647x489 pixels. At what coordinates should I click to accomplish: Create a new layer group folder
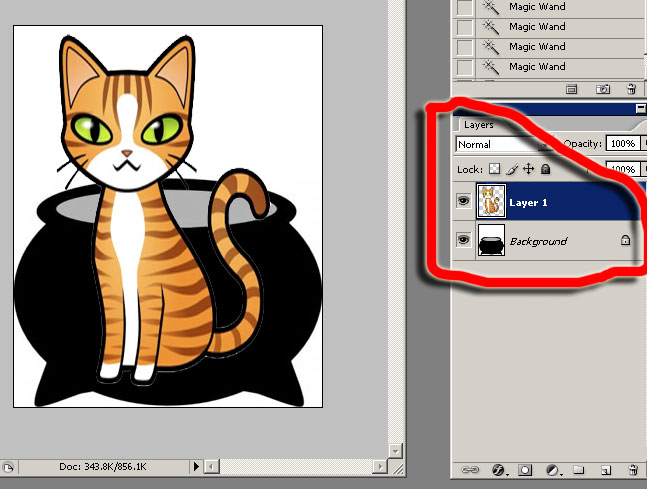tap(579, 470)
